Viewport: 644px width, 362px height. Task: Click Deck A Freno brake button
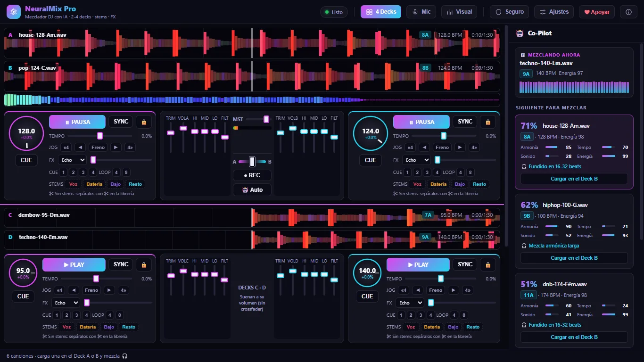(98, 148)
